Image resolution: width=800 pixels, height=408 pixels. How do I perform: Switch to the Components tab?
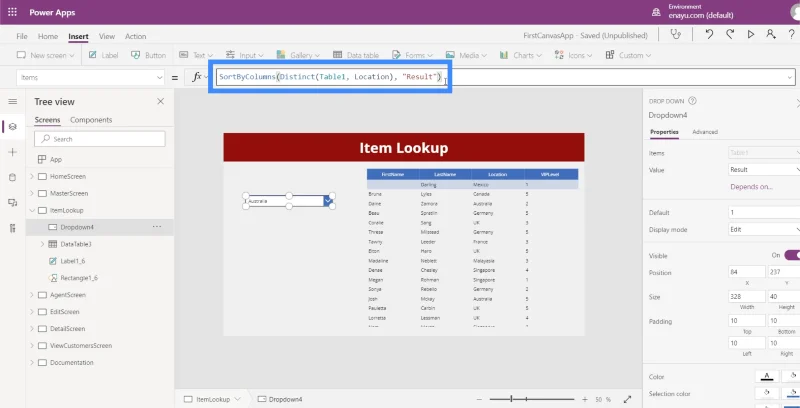point(91,120)
